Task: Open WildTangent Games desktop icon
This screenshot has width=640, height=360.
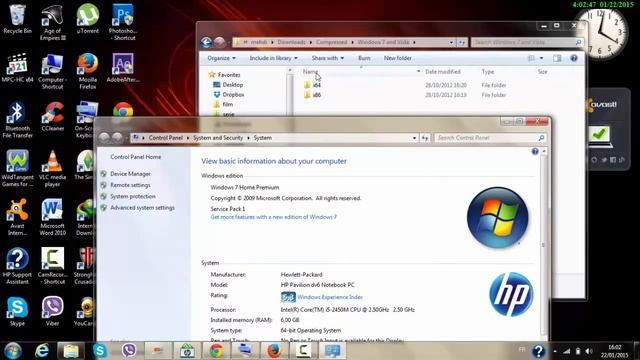Action: click(17, 169)
